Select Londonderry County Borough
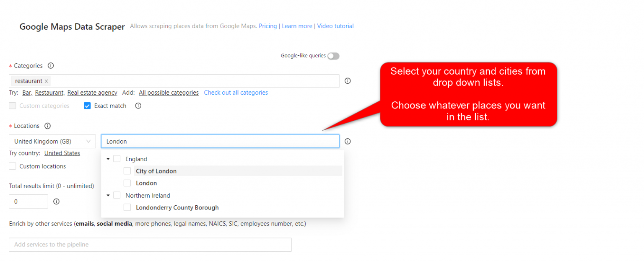The image size is (644, 261). pyautogui.click(x=127, y=207)
